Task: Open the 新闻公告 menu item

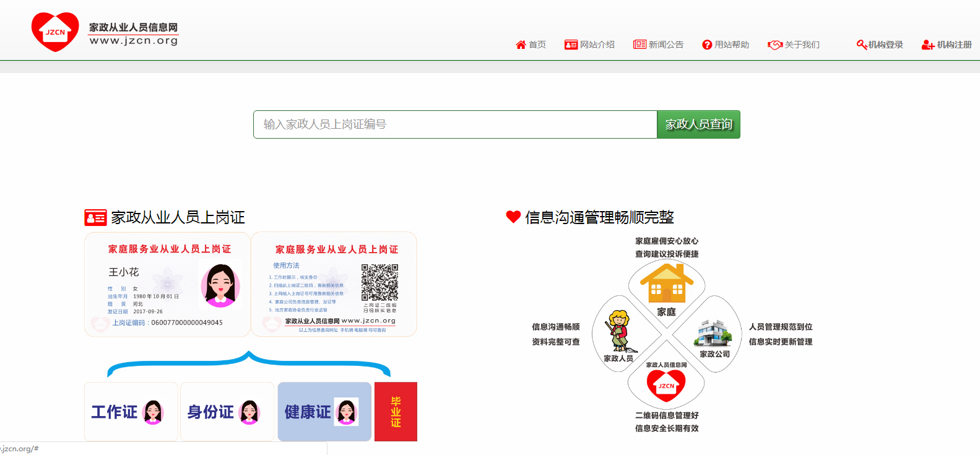Action: [666, 45]
